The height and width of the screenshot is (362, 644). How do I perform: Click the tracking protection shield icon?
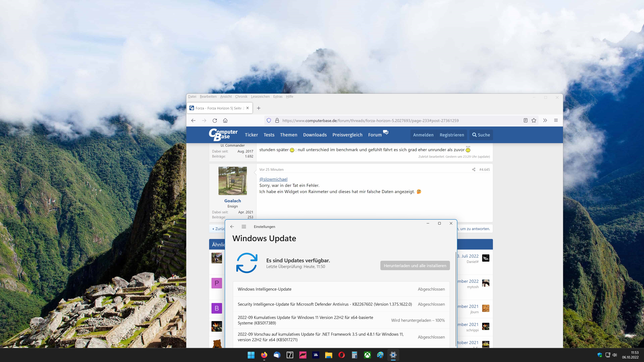pyautogui.click(x=269, y=120)
